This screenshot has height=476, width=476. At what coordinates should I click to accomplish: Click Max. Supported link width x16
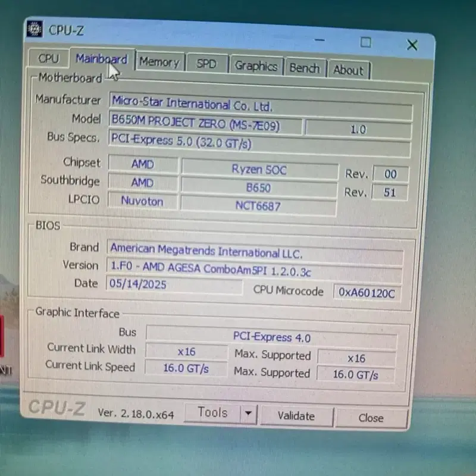tap(356, 358)
